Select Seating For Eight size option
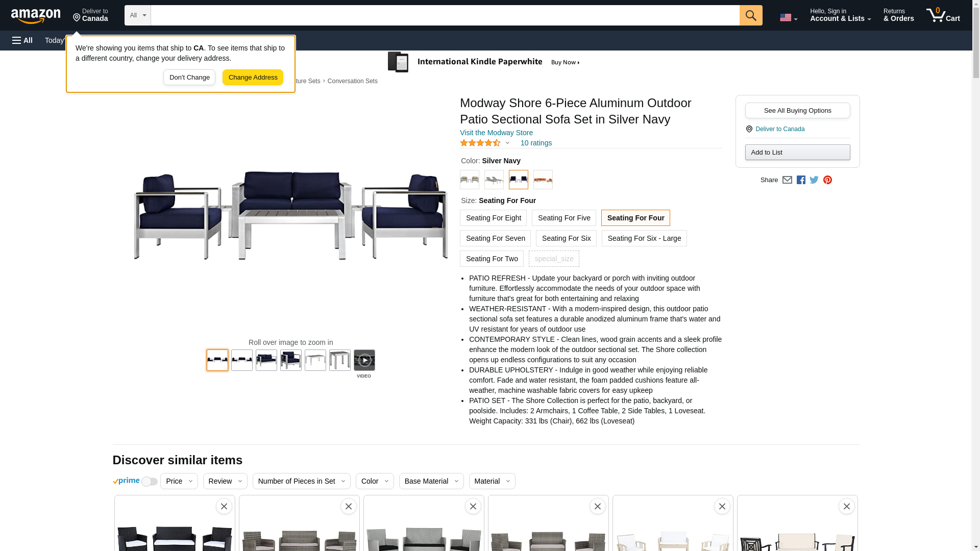The width and height of the screenshot is (980, 551). click(493, 218)
